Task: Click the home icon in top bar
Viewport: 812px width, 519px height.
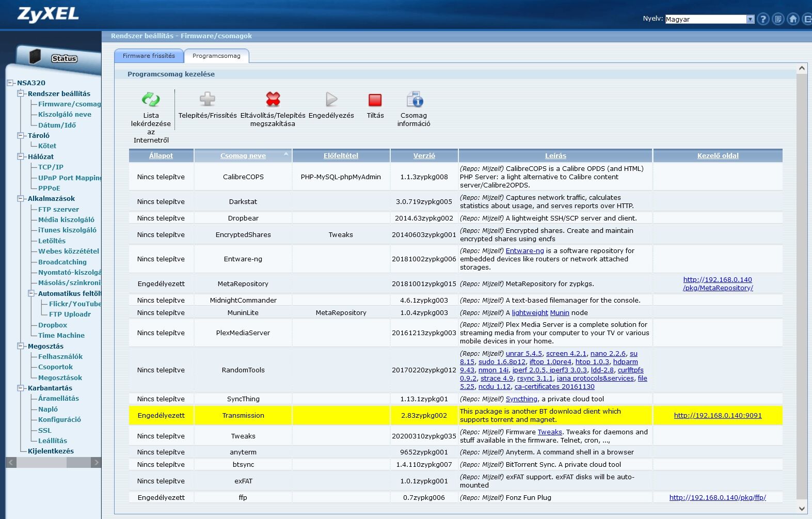Action: (x=793, y=19)
